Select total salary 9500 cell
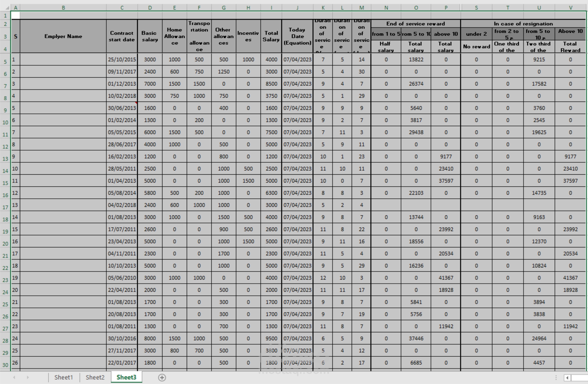 coord(271,338)
